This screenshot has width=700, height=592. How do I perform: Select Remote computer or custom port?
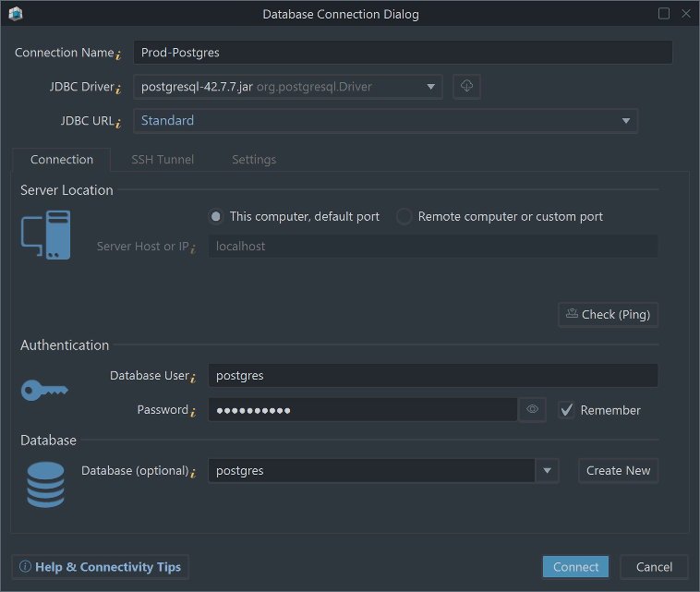(x=500, y=216)
